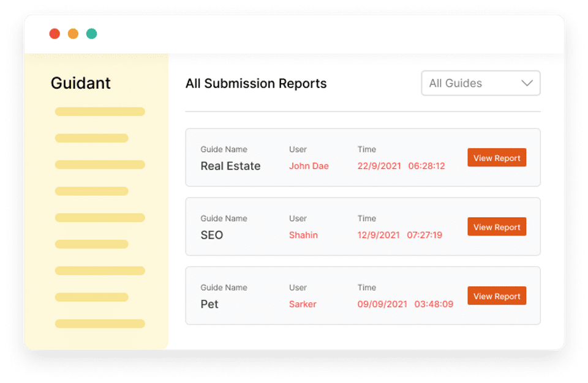Open user Sarker's profile link

(x=303, y=304)
